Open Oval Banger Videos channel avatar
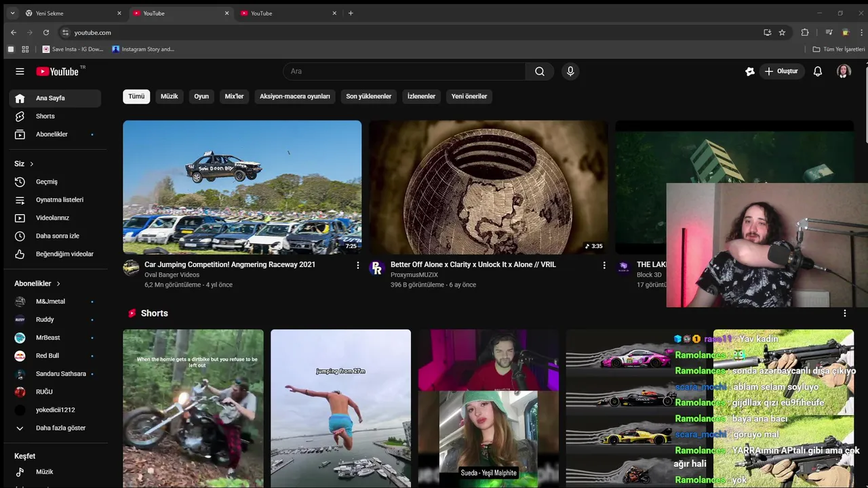 (x=131, y=268)
